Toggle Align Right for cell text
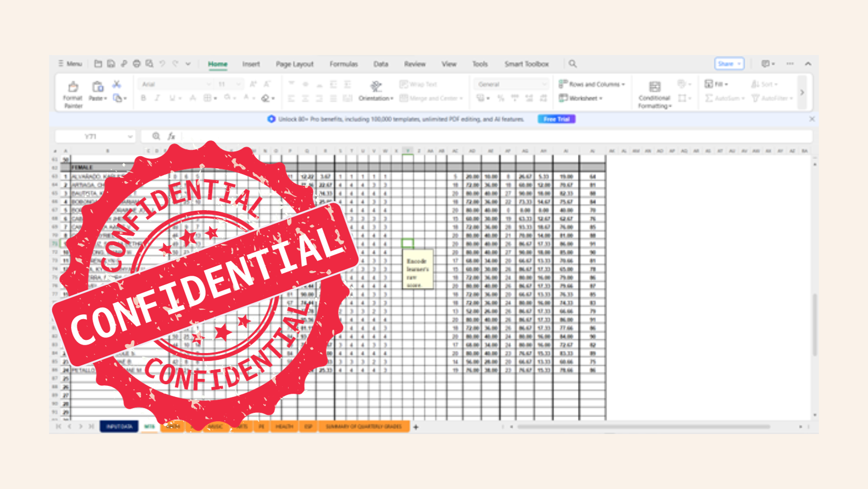The height and width of the screenshot is (489, 868). (319, 98)
